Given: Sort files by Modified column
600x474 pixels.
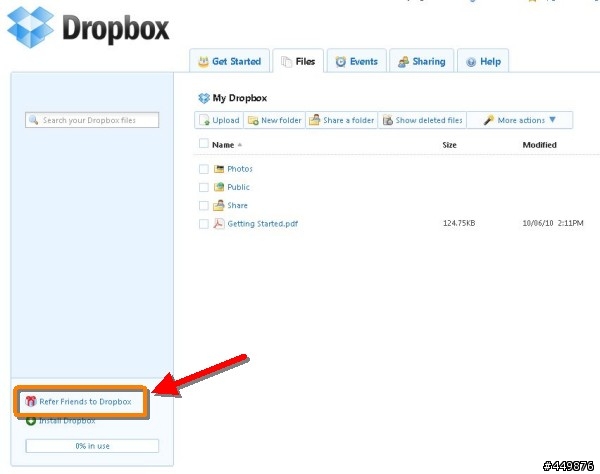Looking at the screenshot, I should [540, 145].
